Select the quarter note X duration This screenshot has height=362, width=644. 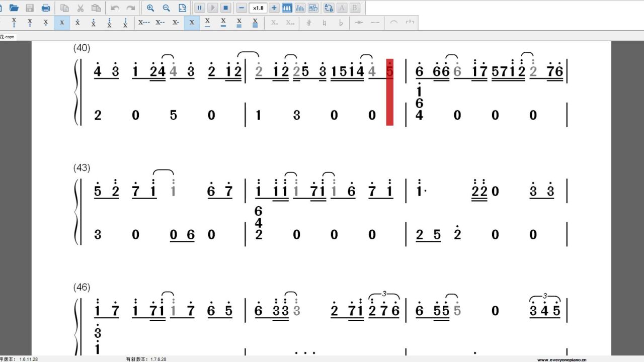[x=192, y=23]
